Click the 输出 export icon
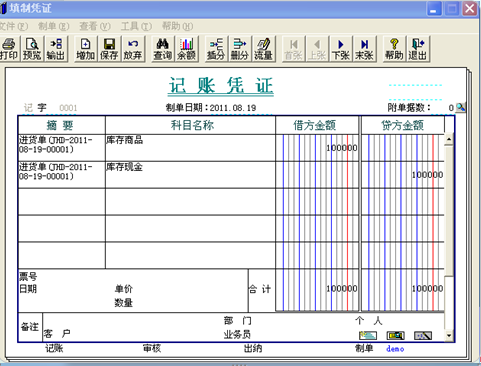 point(56,49)
